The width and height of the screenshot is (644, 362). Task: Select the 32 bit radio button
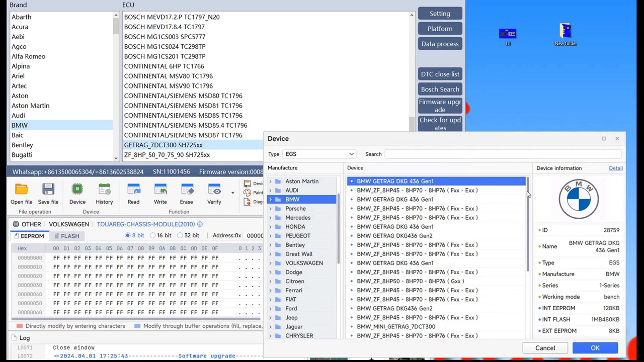coord(180,235)
